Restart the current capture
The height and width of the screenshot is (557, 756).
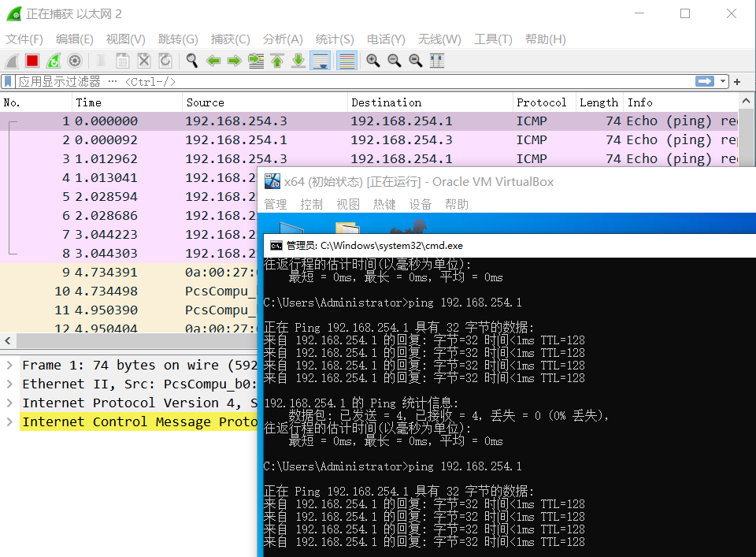tap(54, 61)
